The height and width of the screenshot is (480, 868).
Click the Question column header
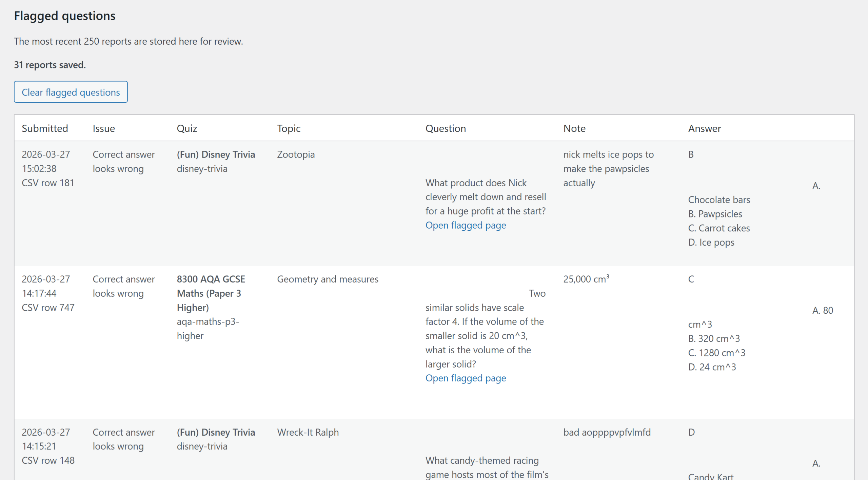click(446, 128)
